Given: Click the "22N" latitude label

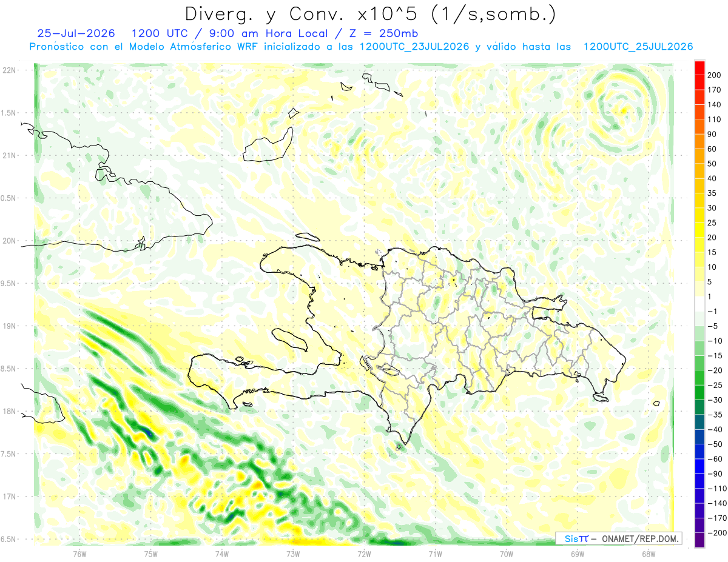Looking at the screenshot, I should tap(9, 70).
